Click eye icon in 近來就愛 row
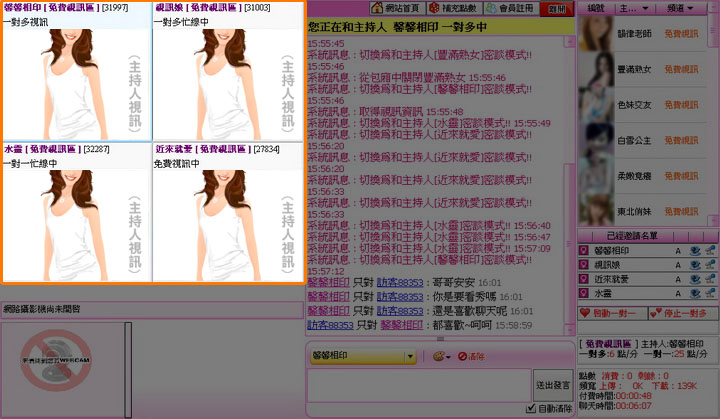This screenshot has height=419, width=720. coord(695,280)
